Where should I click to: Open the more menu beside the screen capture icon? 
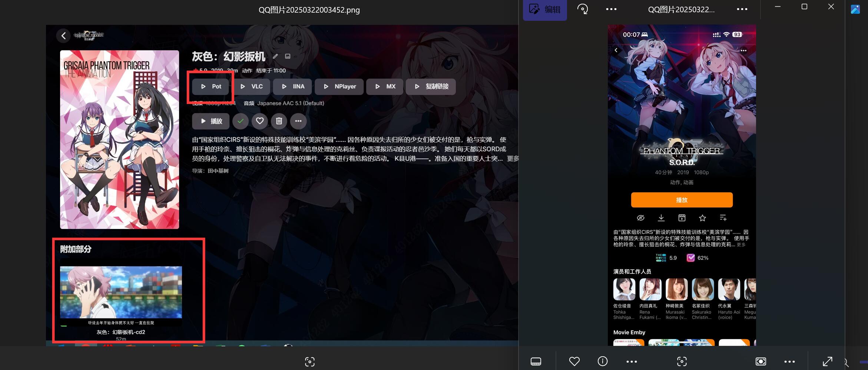789,361
